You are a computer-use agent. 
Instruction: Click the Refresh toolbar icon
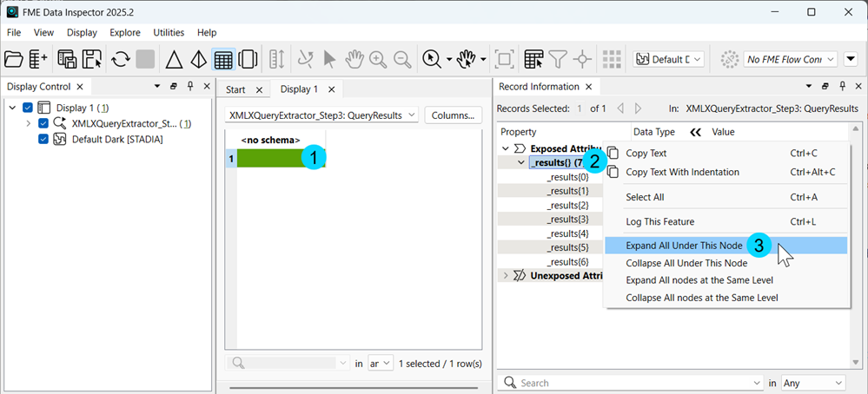click(120, 59)
